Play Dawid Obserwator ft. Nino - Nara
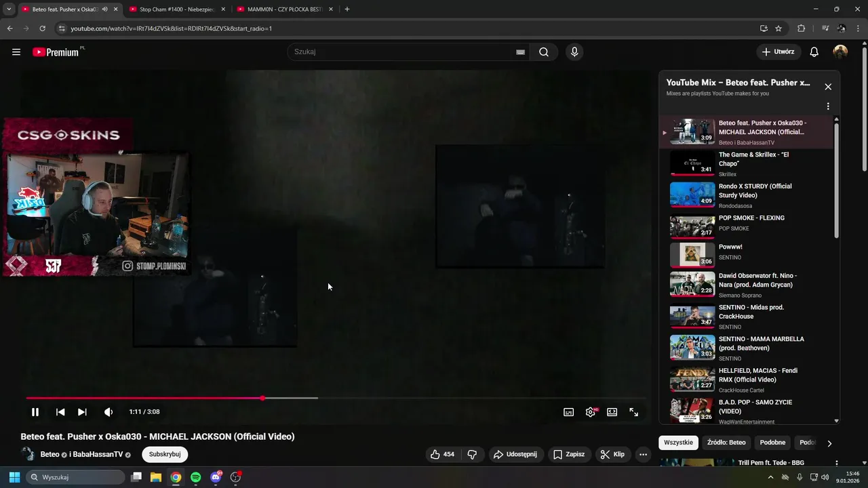The image size is (868, 488). (746, 285)
